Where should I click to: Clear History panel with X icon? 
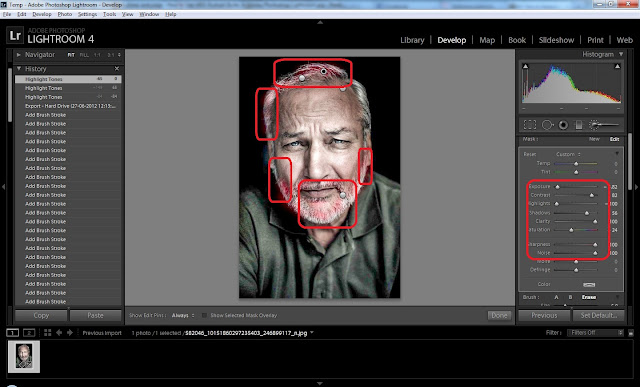click(x=117, y=69)
